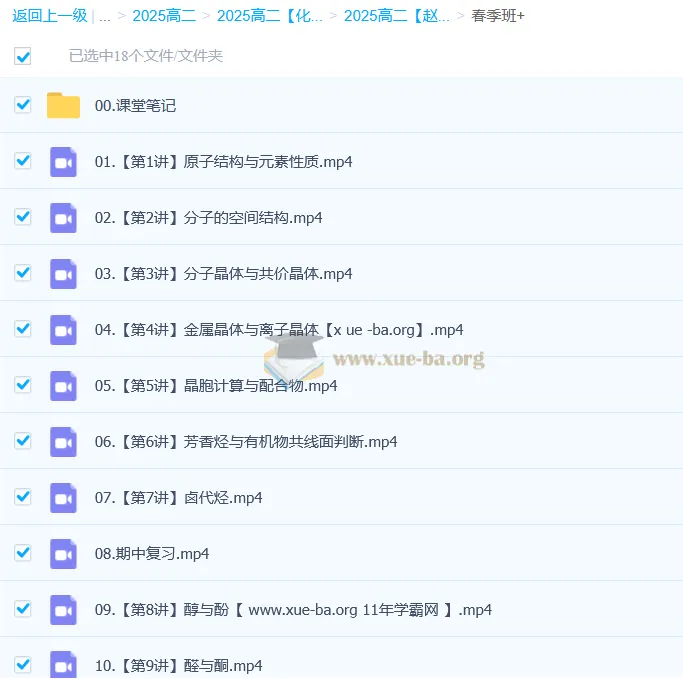683x679 pixels.
Task: Click the 返回上一级 link
Action: click(49, 16)
